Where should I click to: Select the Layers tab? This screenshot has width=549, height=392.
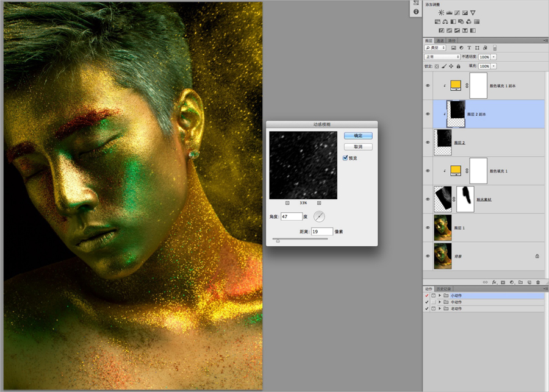[x=429, y=41]
